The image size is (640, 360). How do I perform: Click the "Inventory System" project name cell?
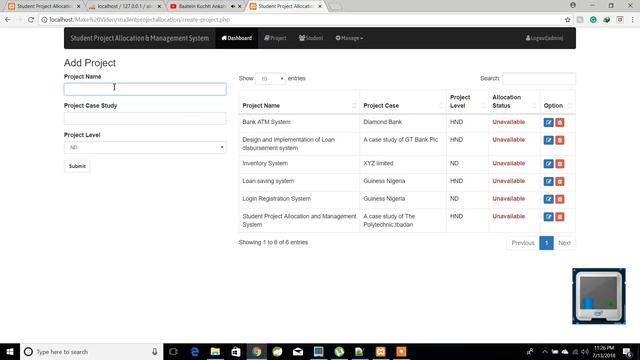[265, 163]
